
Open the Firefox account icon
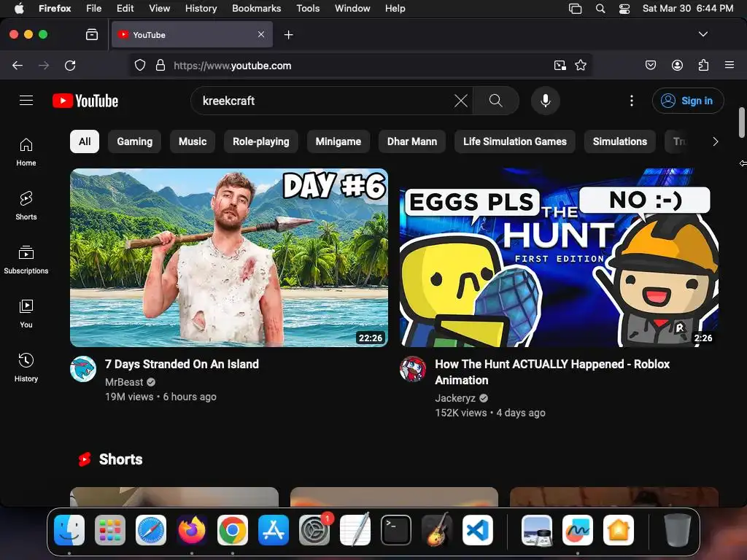(677, 65)
